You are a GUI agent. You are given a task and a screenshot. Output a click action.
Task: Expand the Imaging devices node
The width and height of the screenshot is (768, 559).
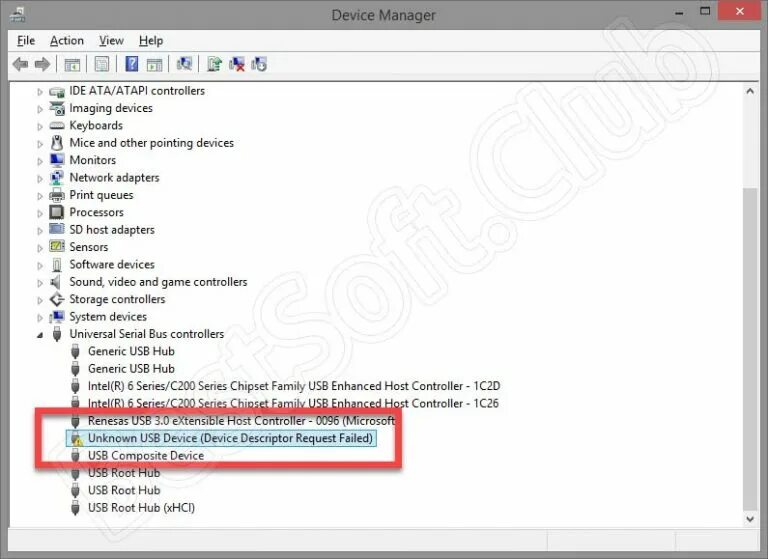point(40,109)
